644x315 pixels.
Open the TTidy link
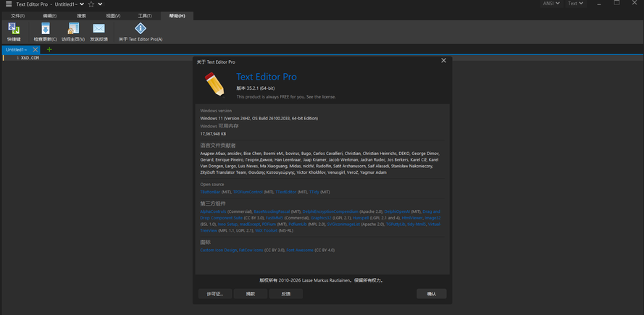pyautogui.click(x=314, y=192)
